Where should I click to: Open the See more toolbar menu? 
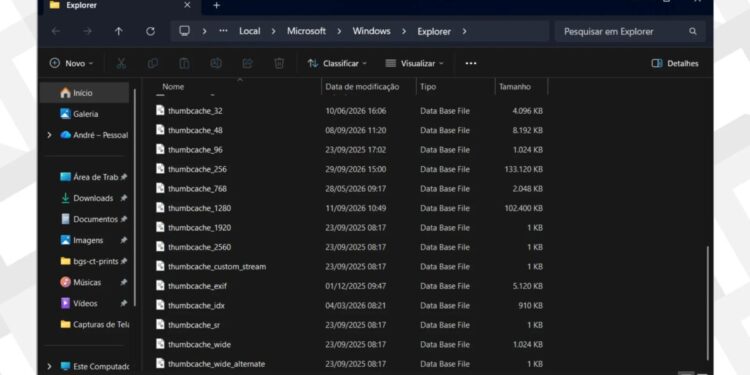(x=471, y=63)
